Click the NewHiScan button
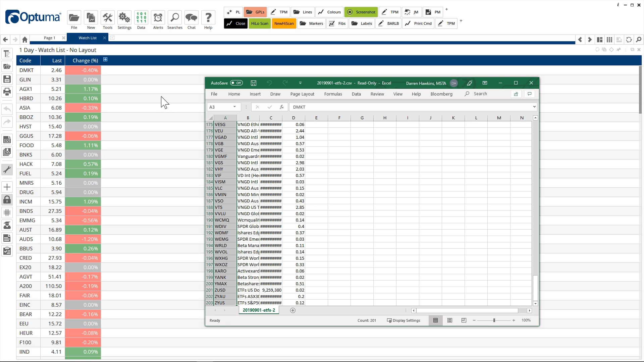 (284, 23)
